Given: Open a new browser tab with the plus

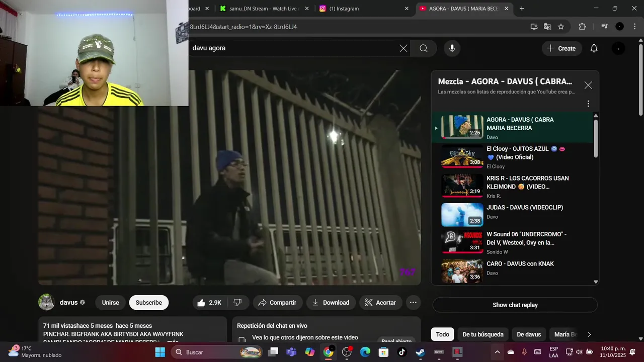Looking at the screenshot, I should (x=522, y=9).
